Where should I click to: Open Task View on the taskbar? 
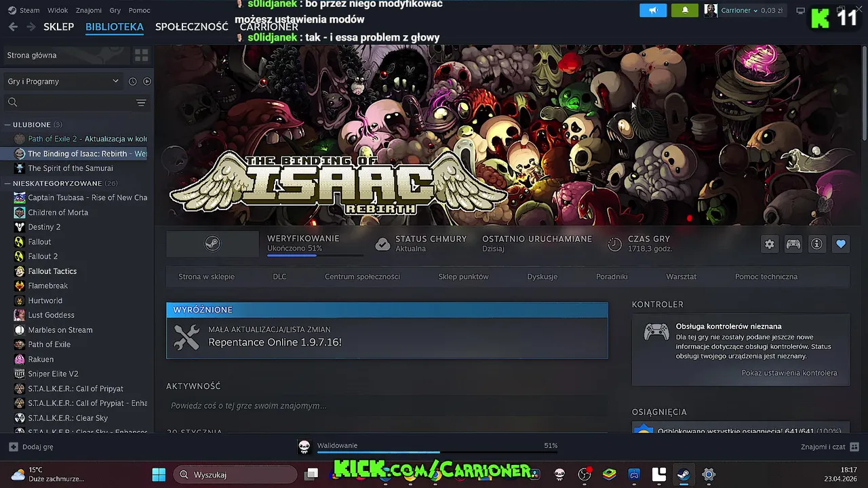(x=311, y=474)
